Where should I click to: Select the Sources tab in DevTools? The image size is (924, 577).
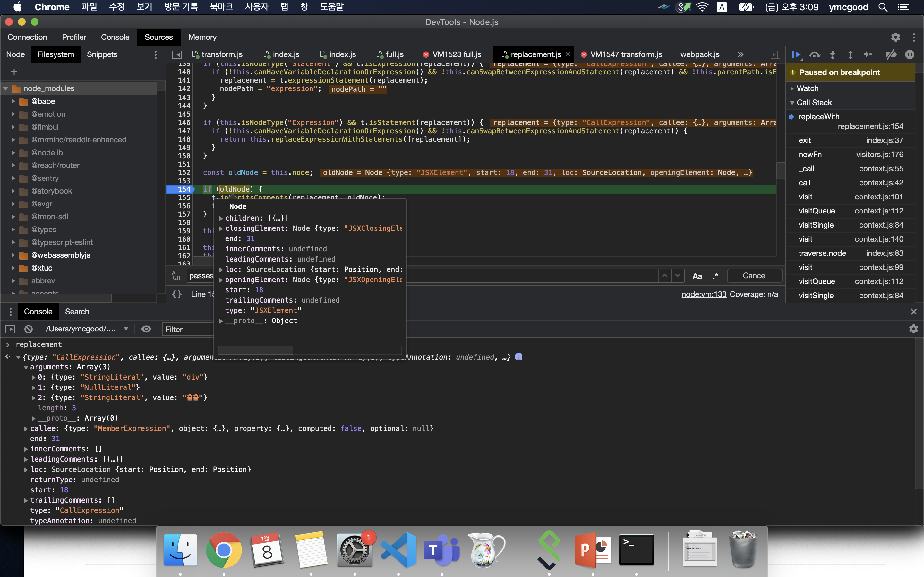click(x=158, y=37)
